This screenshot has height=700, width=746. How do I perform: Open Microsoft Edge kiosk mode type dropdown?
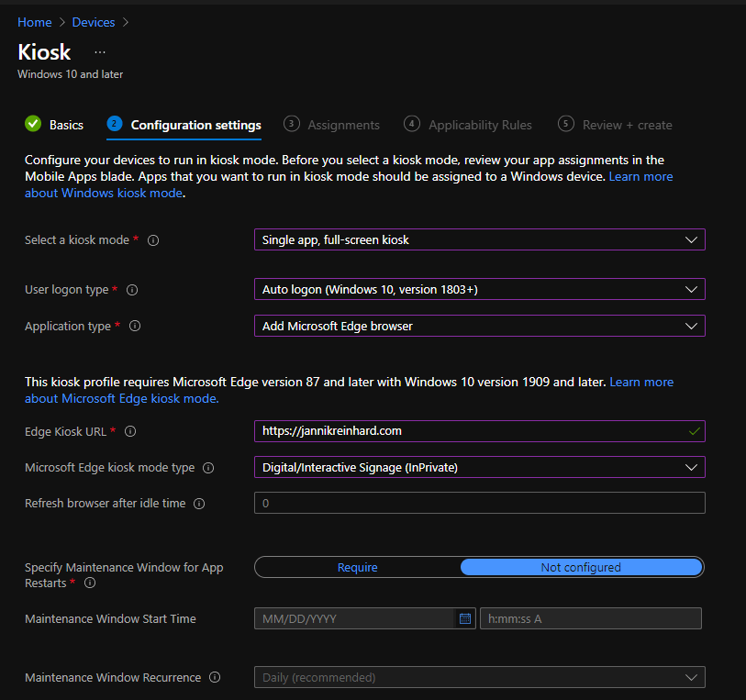tap(478, 467)
